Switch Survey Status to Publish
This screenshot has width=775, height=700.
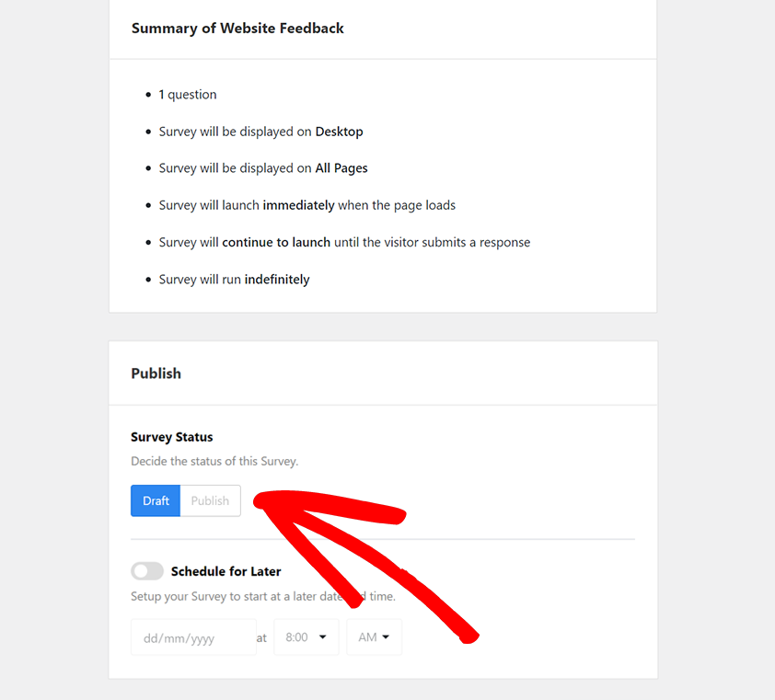(x=210, y=500)
